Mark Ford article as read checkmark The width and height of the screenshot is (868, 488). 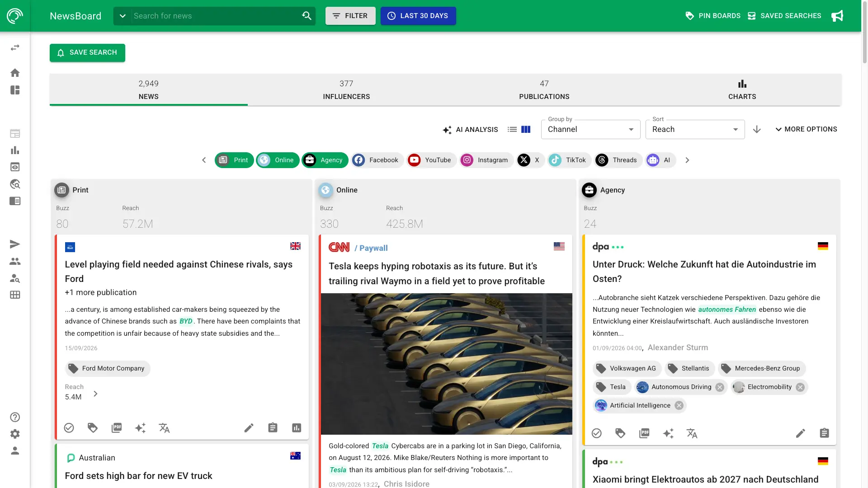tap(69, 428)
